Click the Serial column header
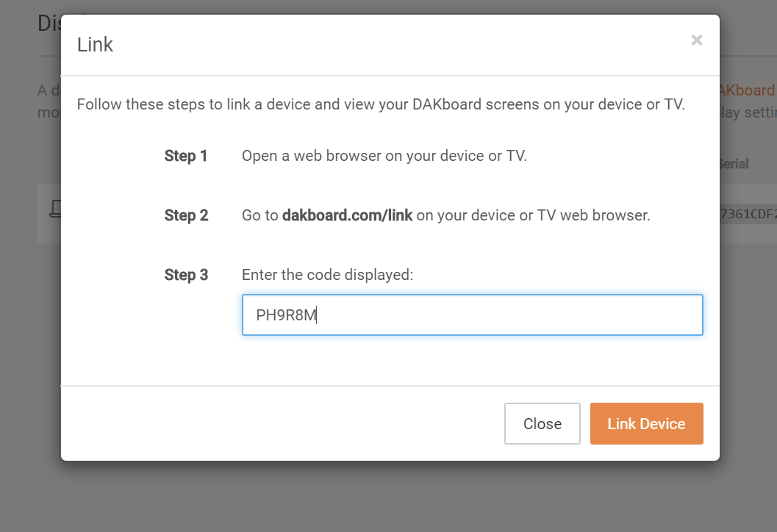Screen dimensions: 777x532 (732, 164)
